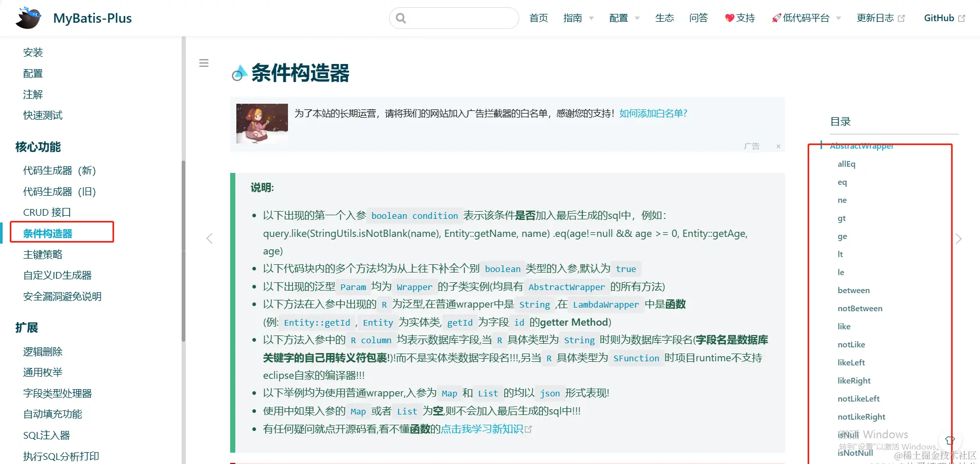
Task: Open 执行SQL分析打印 in the sidebar
Action: pos(61,456)
